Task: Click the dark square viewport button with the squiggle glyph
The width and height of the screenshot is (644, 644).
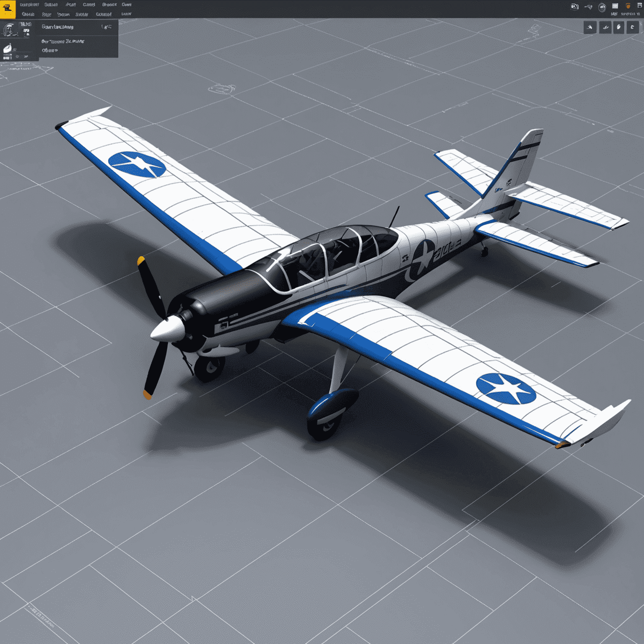Action: [605, 28]
